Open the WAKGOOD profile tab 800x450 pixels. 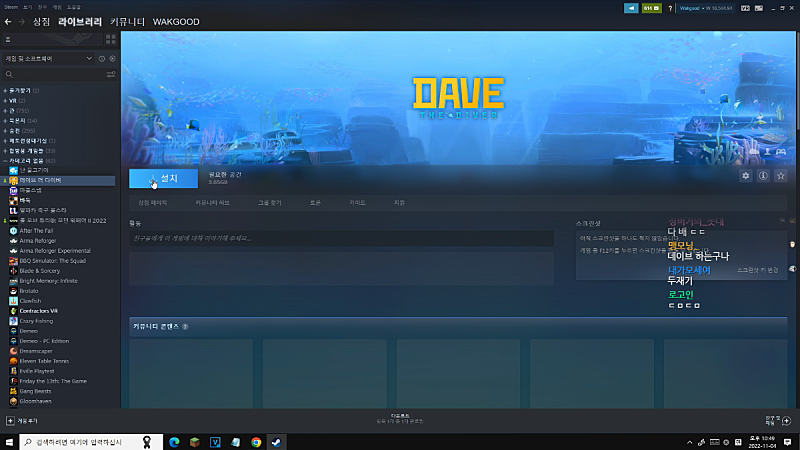pos(176,22)
